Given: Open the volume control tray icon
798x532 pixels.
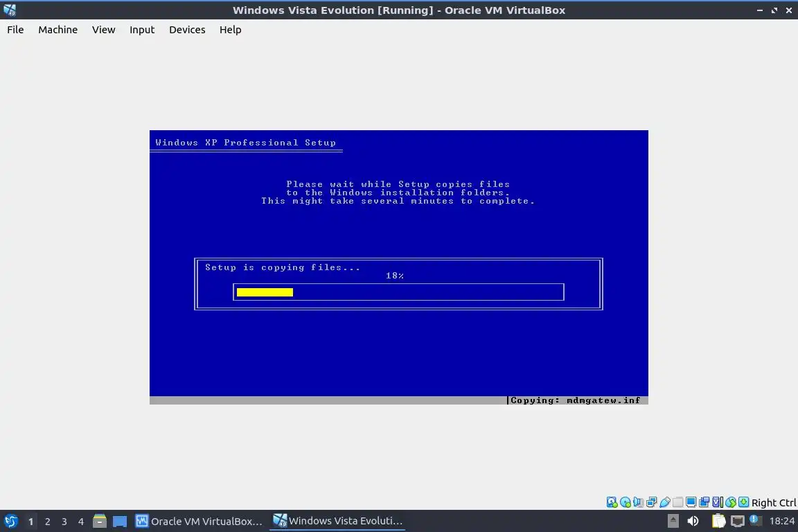Looking at the screenshot, I should (x=693, y=521).
